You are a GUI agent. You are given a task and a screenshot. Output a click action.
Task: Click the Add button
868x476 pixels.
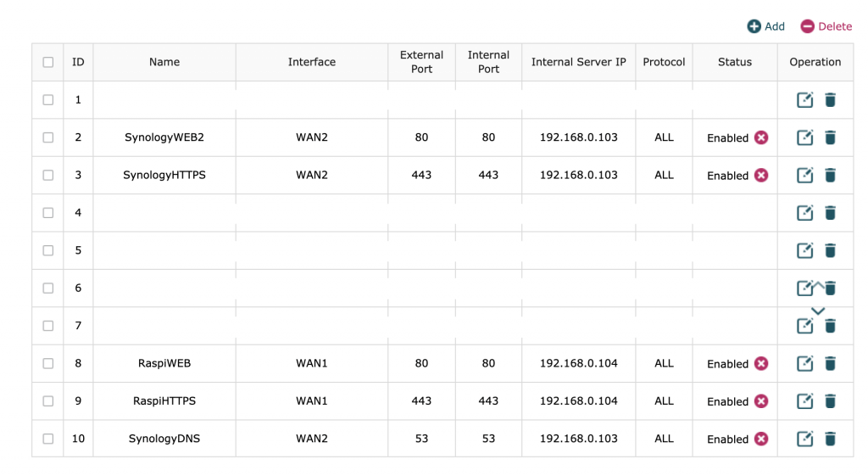click(x=765, y=26)
